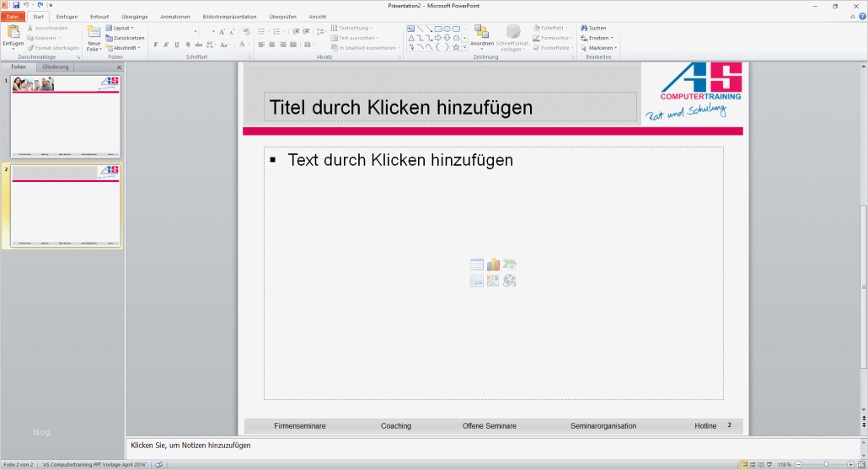Image resolution: width=868 pixels, height=470 pixels.
Task: Open Schriftart dialog launcher
Action: coord(249,57)
